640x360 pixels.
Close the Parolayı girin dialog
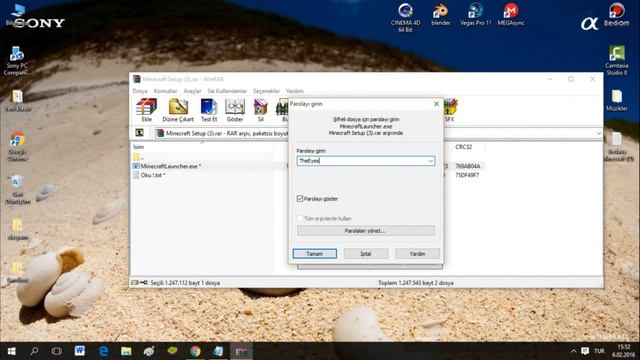436,104
